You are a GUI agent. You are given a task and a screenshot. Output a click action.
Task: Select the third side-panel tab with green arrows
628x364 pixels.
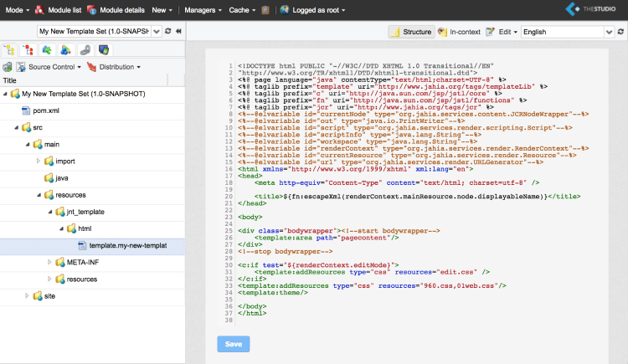click(47, 50)
